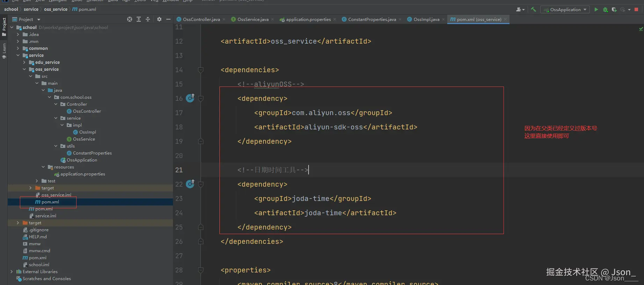The image size is (644, 285).
Task: Open the Project side tool button
Action: click(x=4, y=27)
